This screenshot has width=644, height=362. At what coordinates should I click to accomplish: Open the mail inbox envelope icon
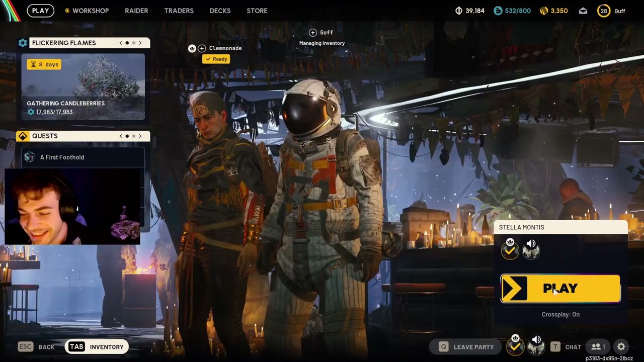point(583,11)
